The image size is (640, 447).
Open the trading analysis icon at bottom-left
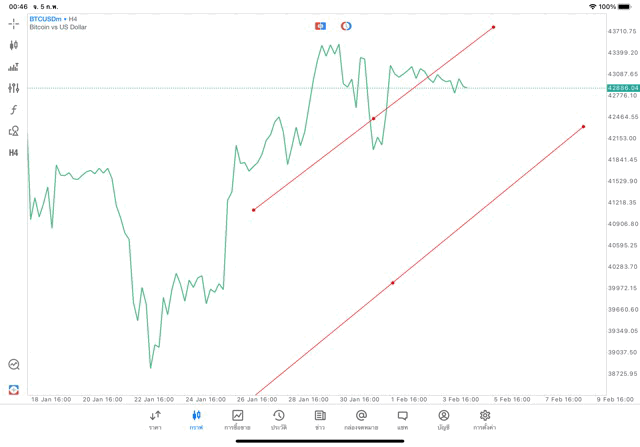(x=14, y=365)
